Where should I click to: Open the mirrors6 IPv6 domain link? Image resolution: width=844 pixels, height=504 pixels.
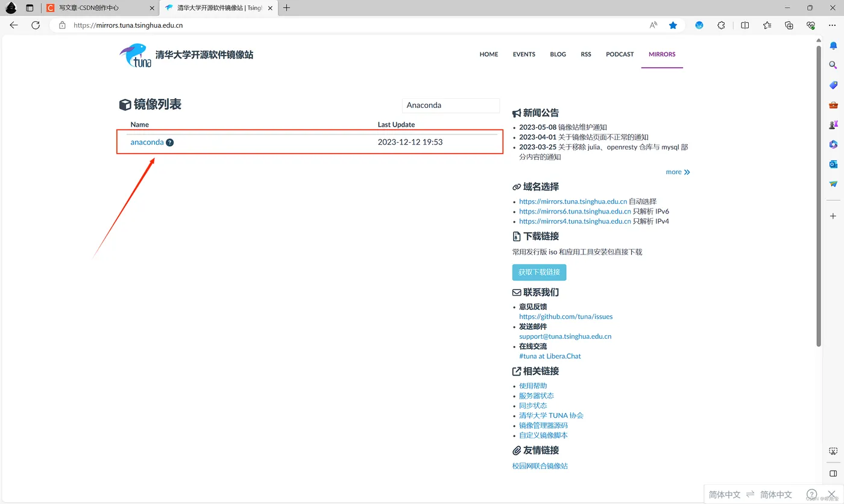click(575, 212)
